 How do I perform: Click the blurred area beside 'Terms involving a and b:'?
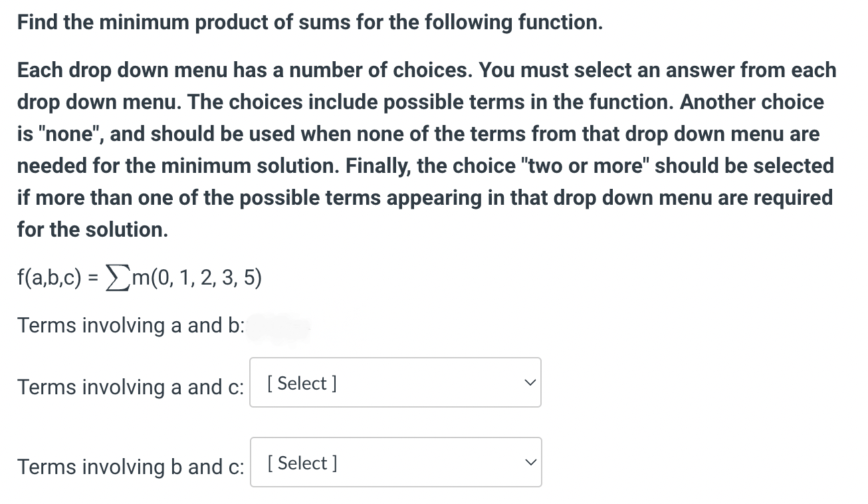(x=279, y=326)
